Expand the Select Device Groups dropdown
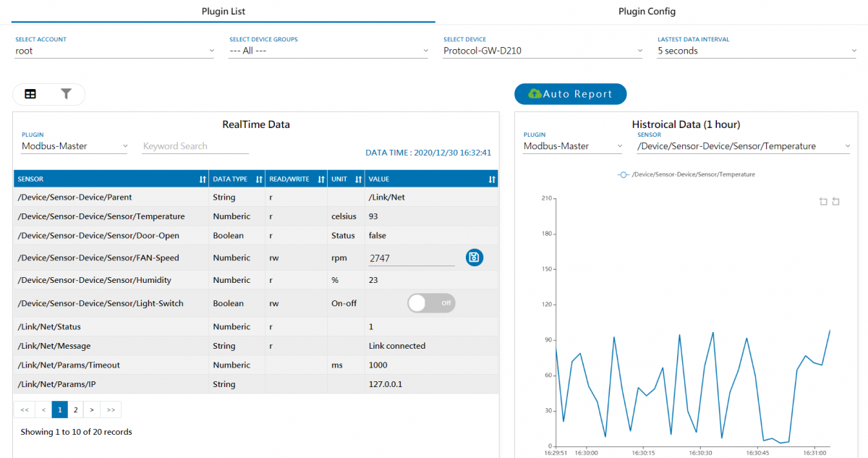 click(329, 51)
